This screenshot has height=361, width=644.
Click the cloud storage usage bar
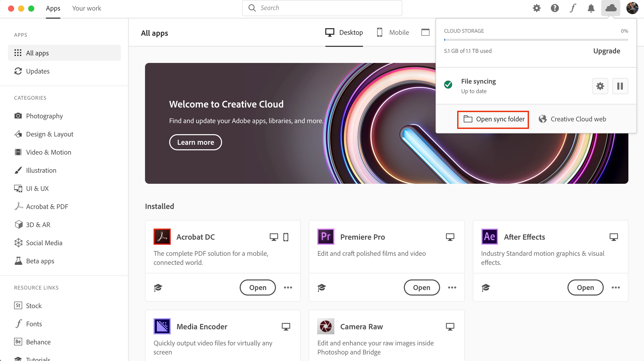pos(536,40)
